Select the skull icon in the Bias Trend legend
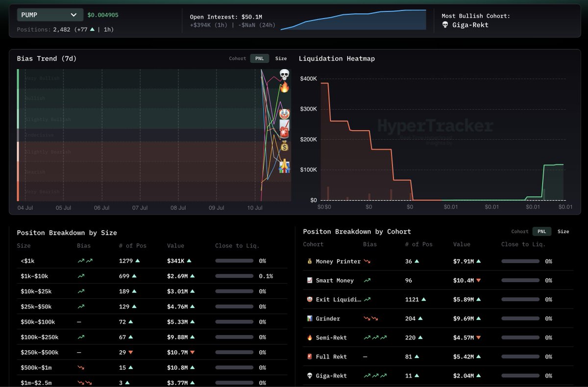The image size is (588, 387). pyautogui.click(x=283, y=75)
